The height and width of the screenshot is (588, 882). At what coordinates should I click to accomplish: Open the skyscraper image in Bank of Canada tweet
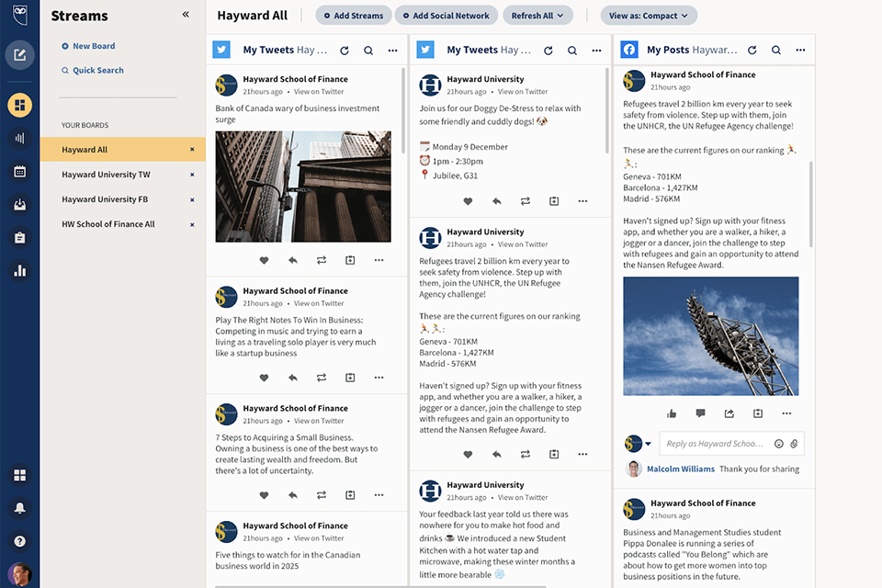303,187
